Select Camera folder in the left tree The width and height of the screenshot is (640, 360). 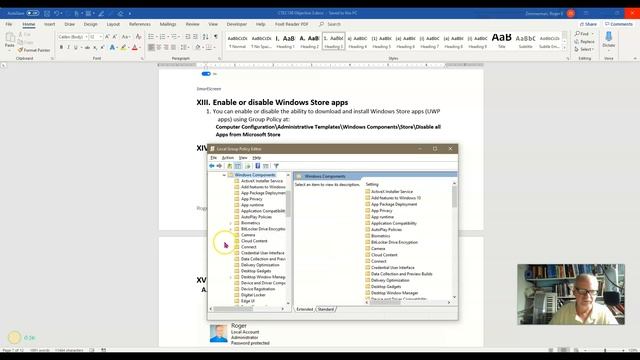pyautogui.click(x=248, y=235)
